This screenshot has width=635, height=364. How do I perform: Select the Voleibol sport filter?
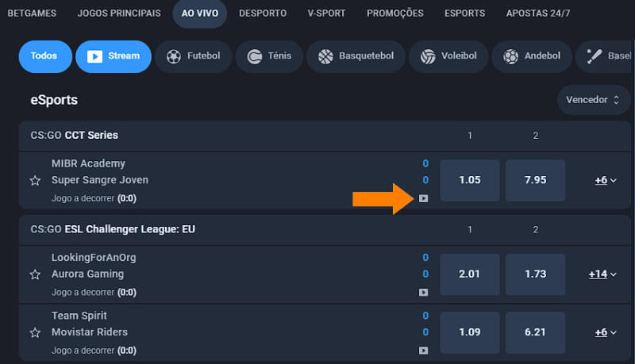point(448,56)
